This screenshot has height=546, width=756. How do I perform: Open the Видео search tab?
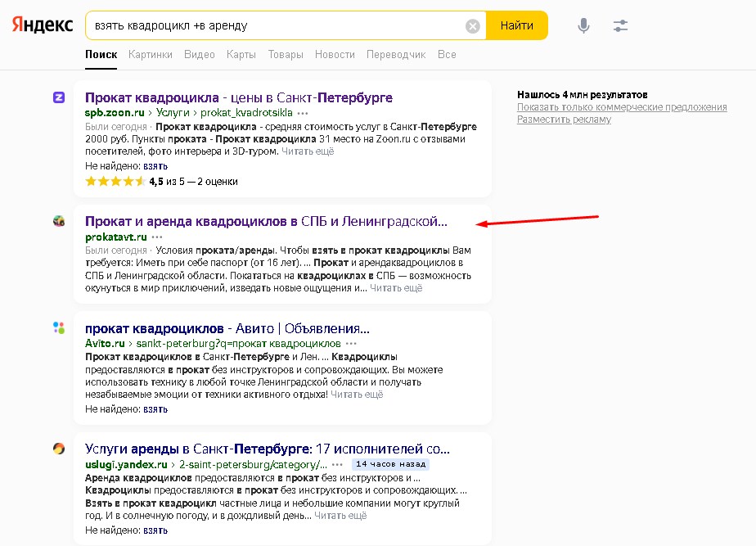pos(199,54)
